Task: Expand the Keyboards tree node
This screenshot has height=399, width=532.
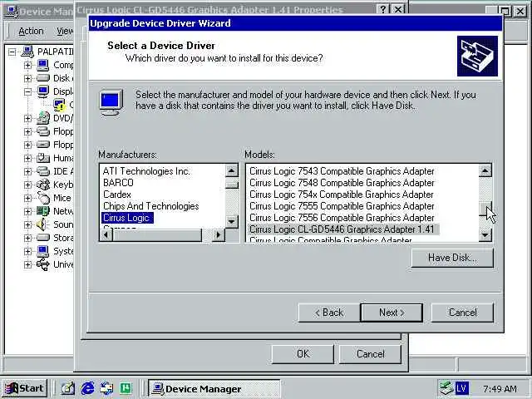Action: (x=27, y=185)
